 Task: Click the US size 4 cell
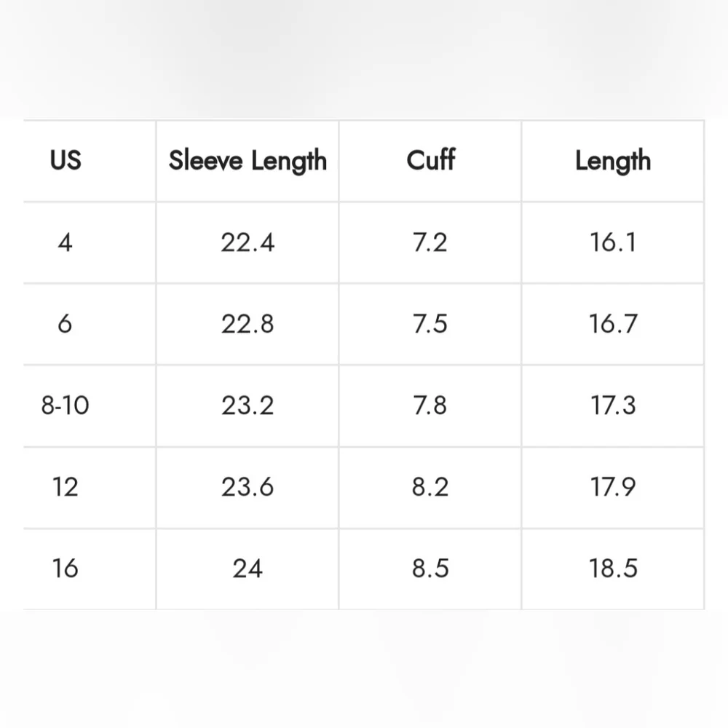click(x=65, y=242)
